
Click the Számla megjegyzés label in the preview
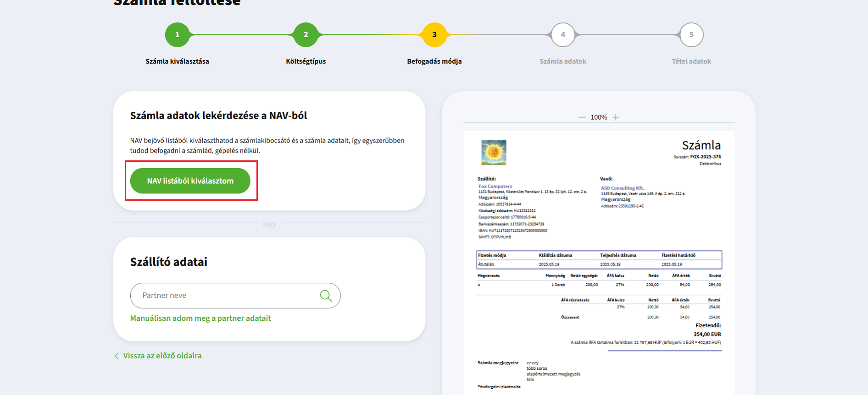498,363
